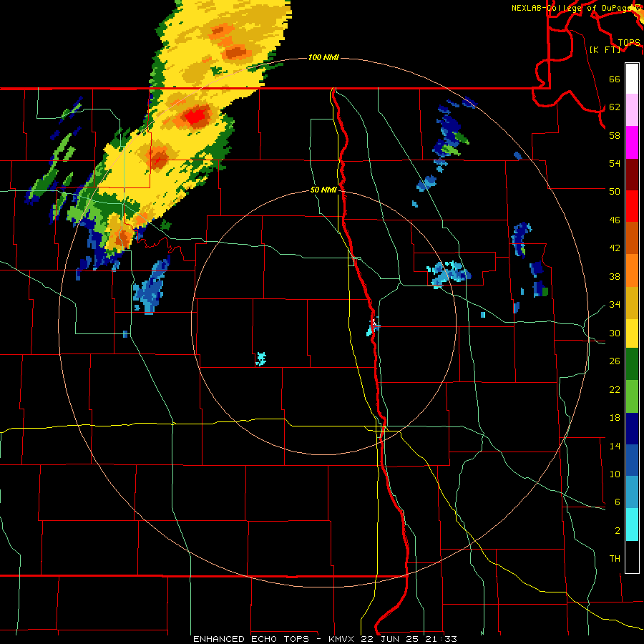Click the legend value "66"
Viewport: 644px width, 644px height.
(615, 79)
